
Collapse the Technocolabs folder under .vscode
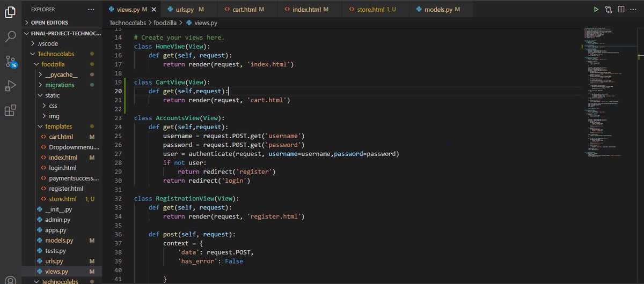(x=62, y=54)
